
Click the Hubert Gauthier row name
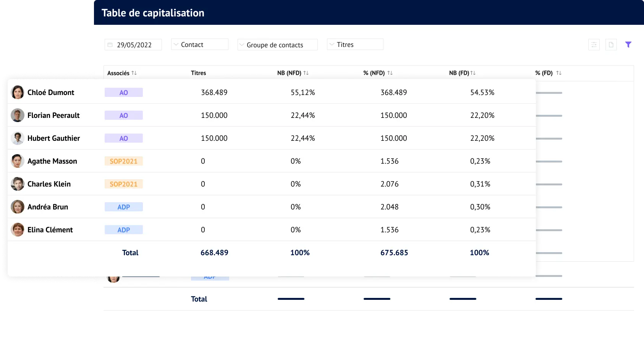click(53, 138)
